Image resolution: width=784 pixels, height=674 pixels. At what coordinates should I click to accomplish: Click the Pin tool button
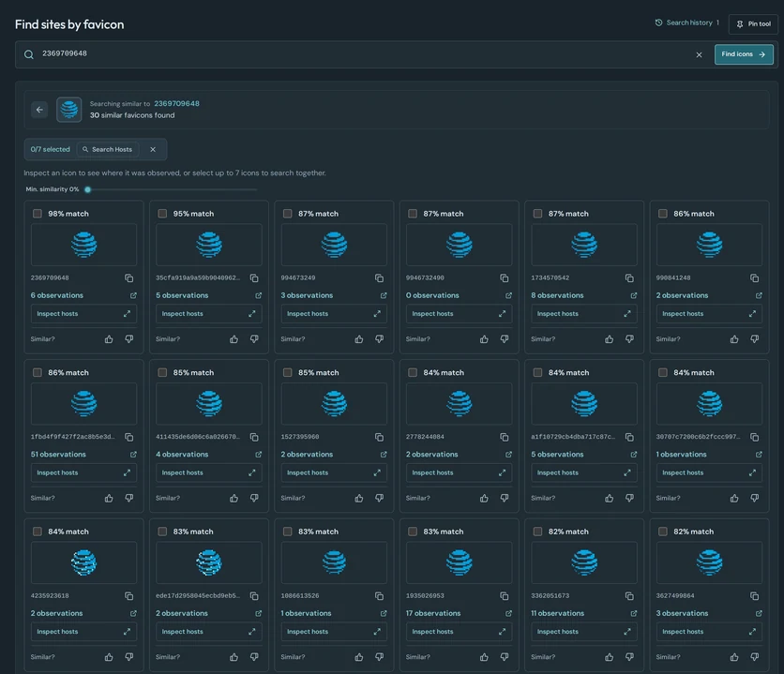(x=753, y=24)
